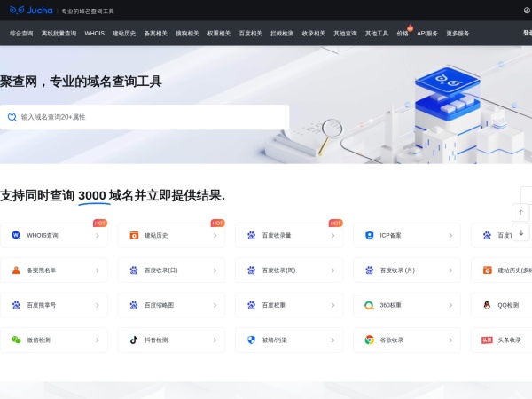Focus the domain query input field
This screenshot has height=399, width=532.
click(151, 117)
